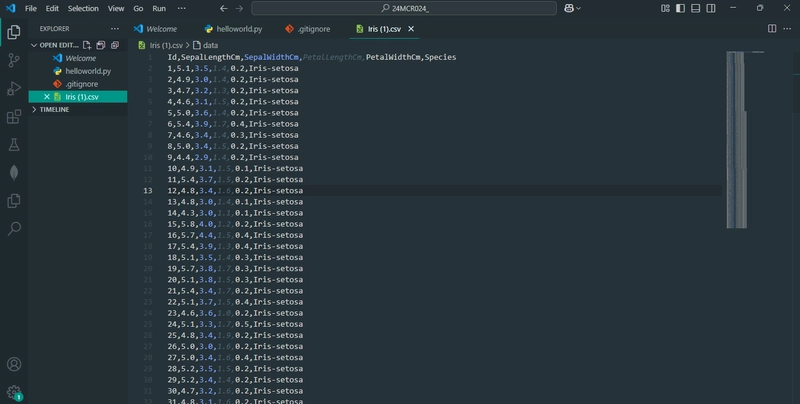Open the MongoDB leaf icon

point(14,172)
